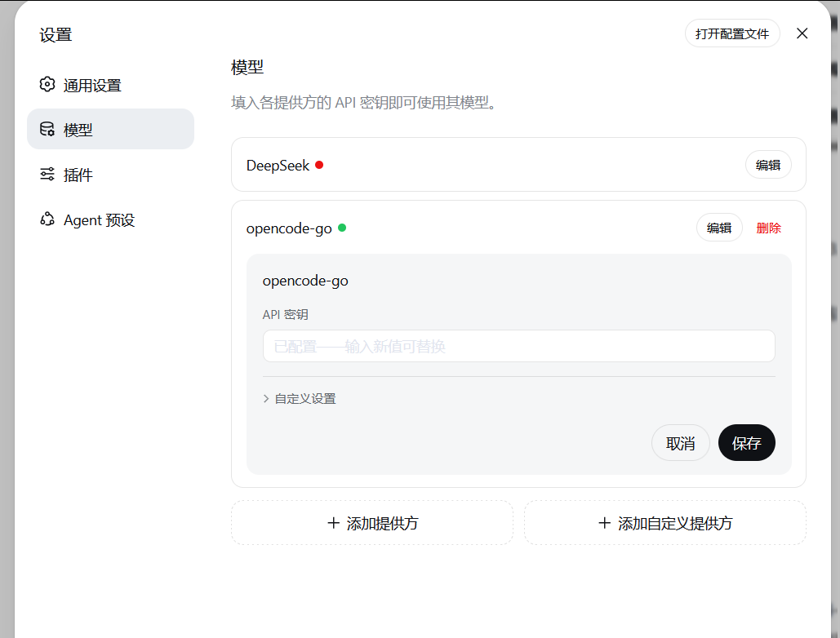Click the 模型 page heading

(x=247, y=67)
